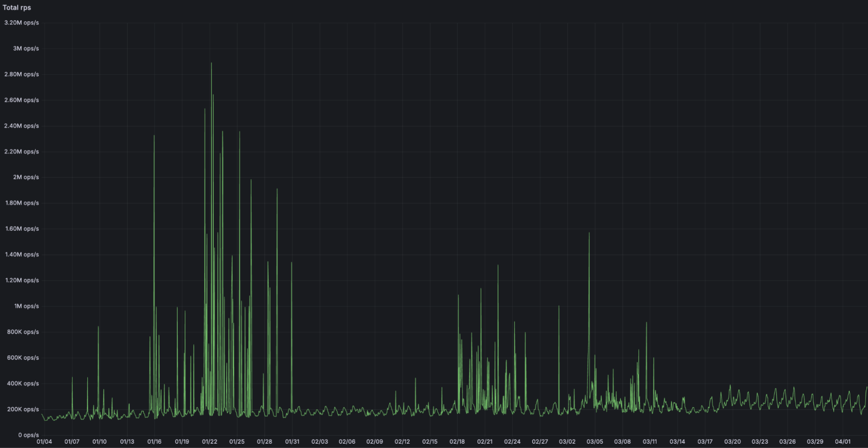
Task: Click the 03/29 date label
Action: point(815,442)
